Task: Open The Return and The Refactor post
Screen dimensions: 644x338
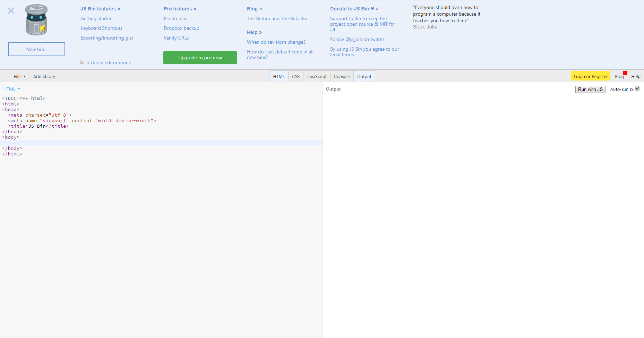Action: (x=277, y=18)
